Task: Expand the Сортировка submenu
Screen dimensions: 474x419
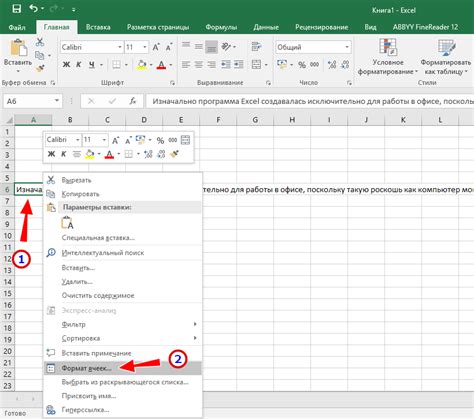Action: [123, 338]
